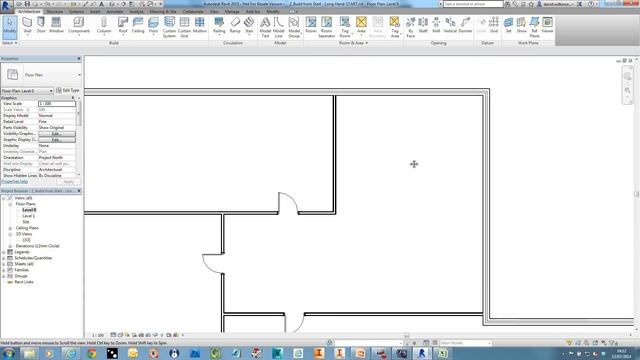Screen dimensions: 640x360
Task: Select the Vertical opening tool
Action: pos(450,26)
